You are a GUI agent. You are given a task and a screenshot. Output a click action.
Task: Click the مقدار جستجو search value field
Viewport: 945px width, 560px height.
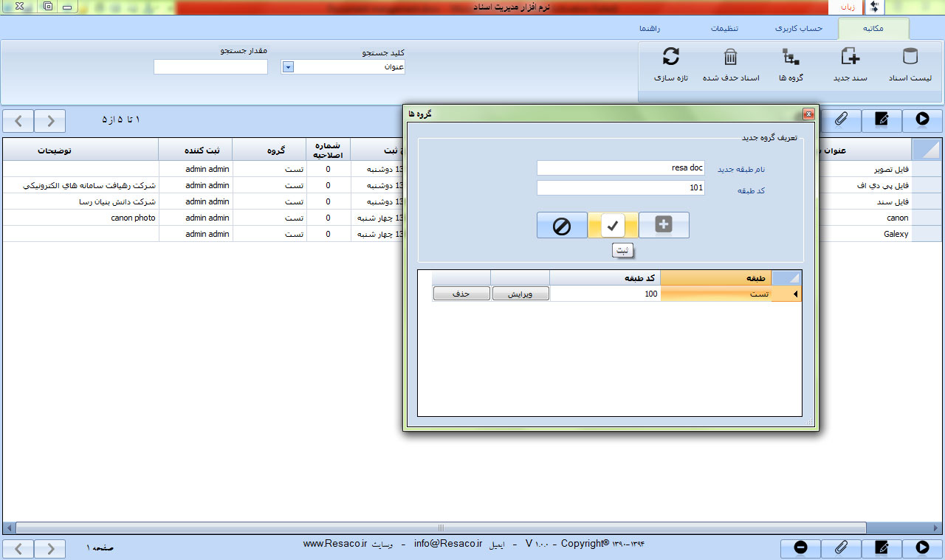click(210, 67)
